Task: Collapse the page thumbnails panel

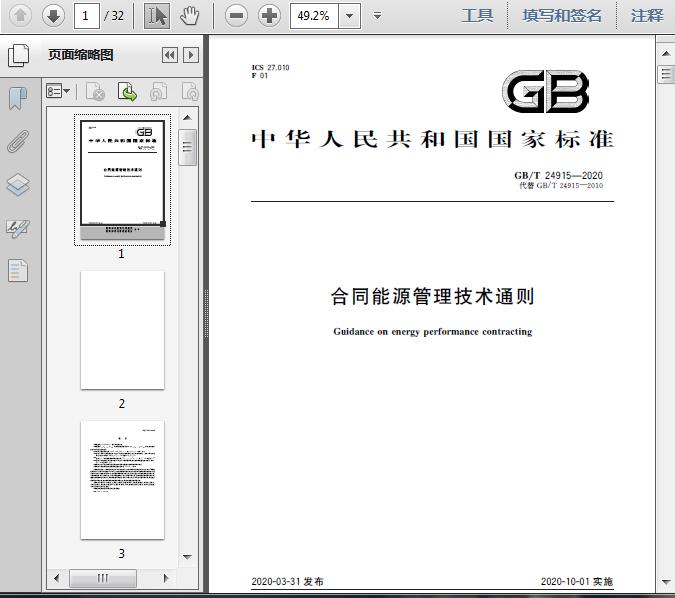Action: 170,55
